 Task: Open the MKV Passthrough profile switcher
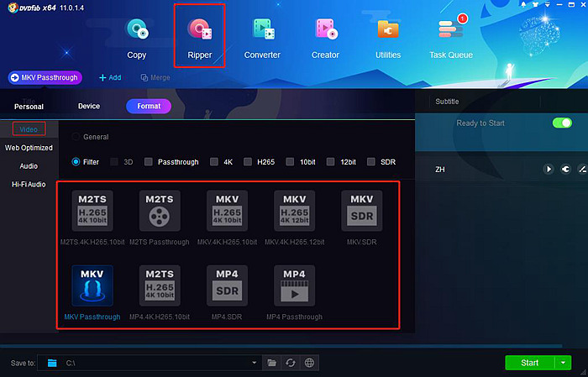[45, 77]
